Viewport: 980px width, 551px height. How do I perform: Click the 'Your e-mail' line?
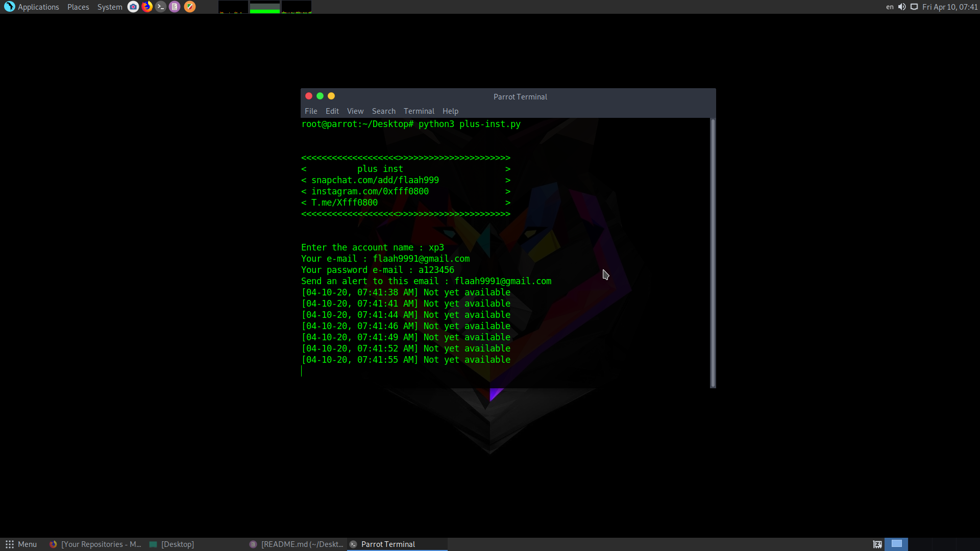pos(385,259)
